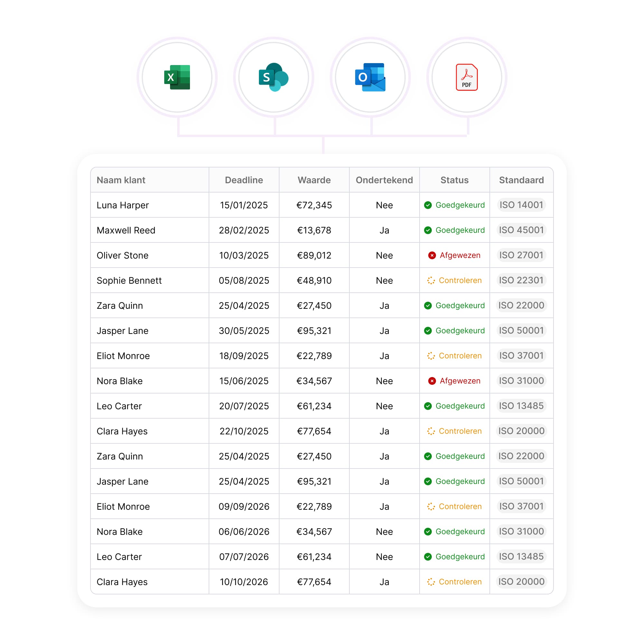
Task: Click the ISO 14001 tag
Action: (521, 205)
